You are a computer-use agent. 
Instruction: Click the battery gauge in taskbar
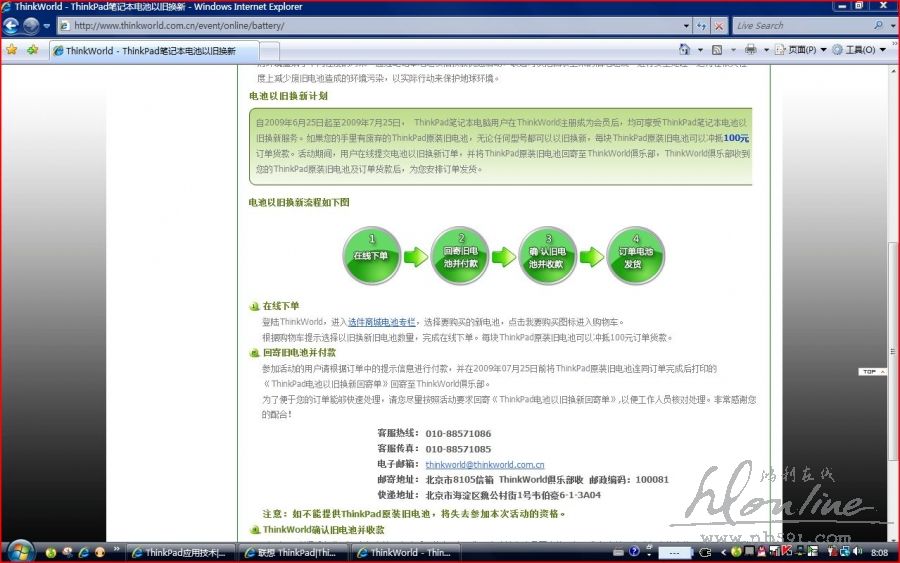[x=675, y=553]
